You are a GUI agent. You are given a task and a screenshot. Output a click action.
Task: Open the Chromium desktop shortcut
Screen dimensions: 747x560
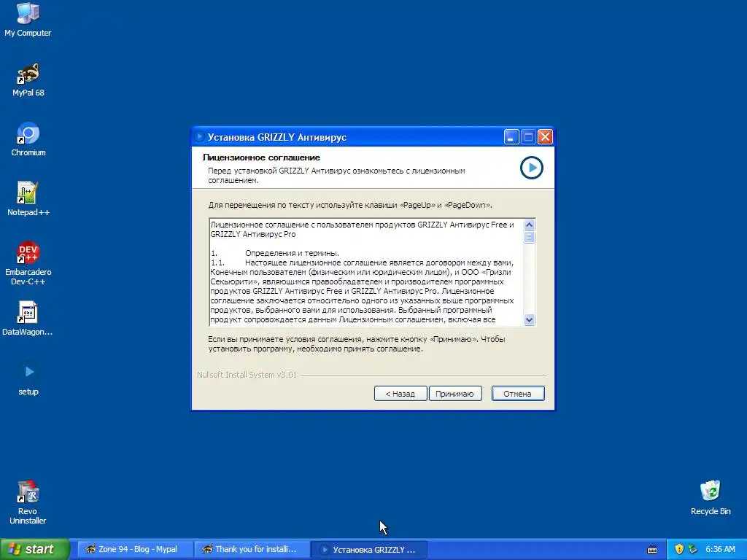(x=28, y=139)
